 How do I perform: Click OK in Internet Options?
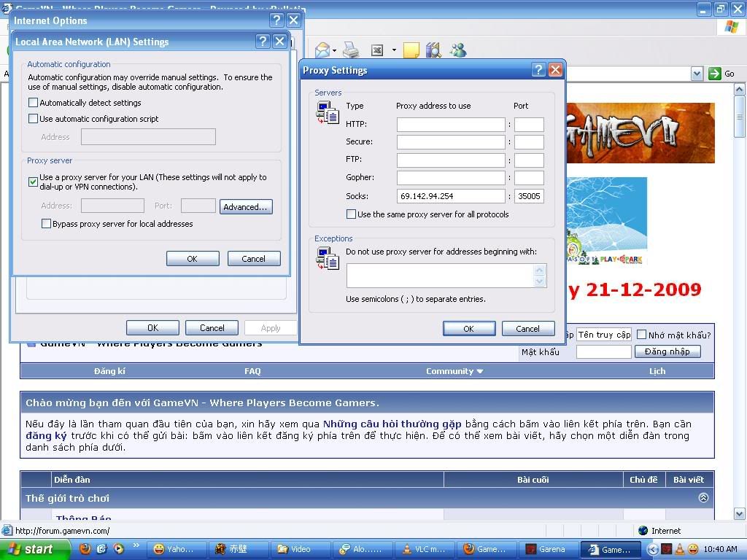(152, 327)
